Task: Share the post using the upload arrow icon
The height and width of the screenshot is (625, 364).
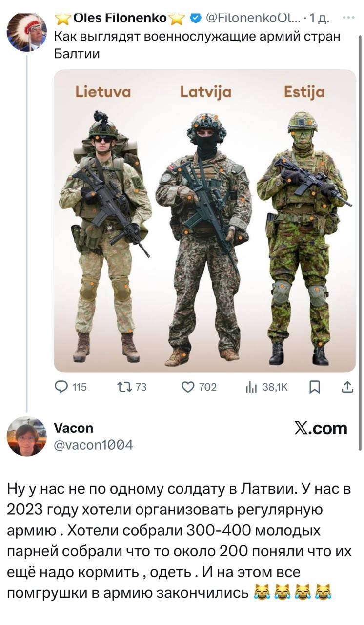Action: tap(347, 387)
